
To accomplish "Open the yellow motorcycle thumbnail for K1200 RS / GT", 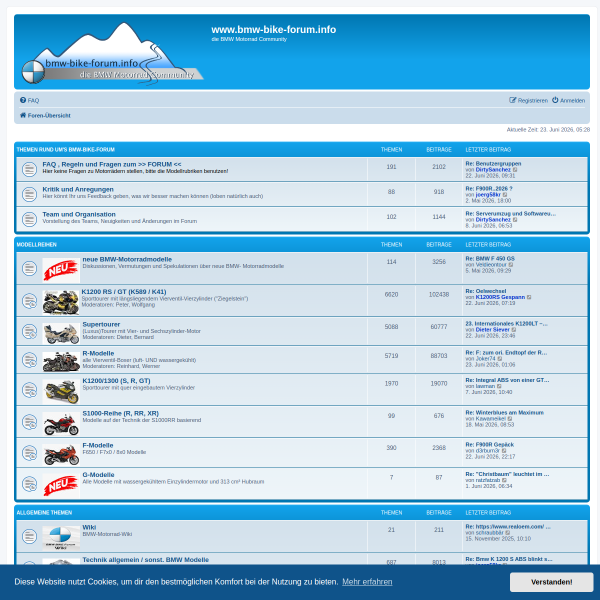I will [x=61, y=302].
